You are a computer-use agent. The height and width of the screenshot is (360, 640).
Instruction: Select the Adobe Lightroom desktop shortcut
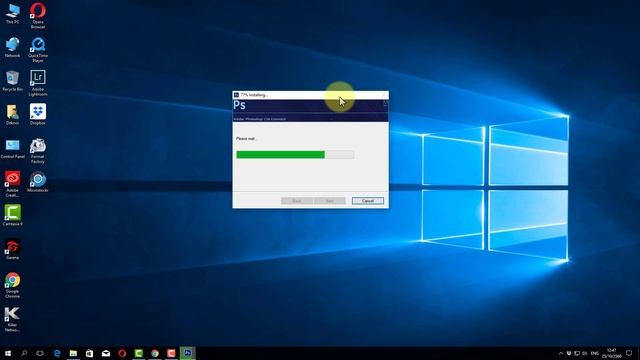[38, 83]
